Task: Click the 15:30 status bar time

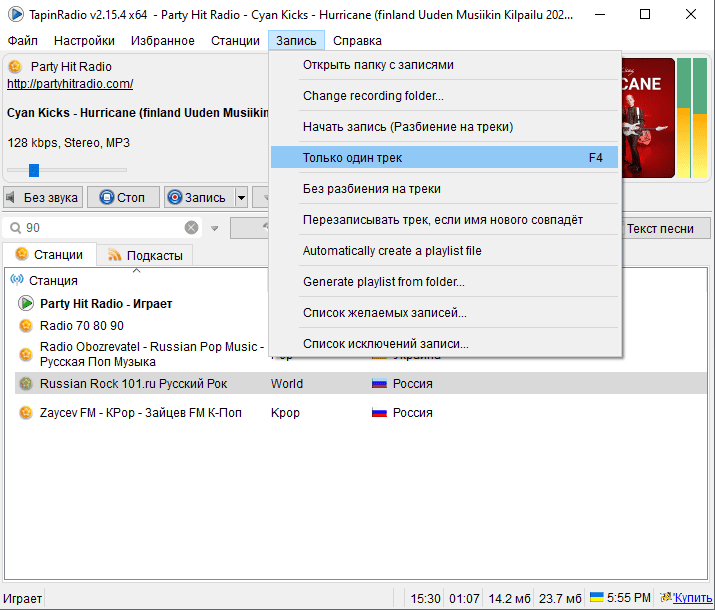Action: [425, 598]
